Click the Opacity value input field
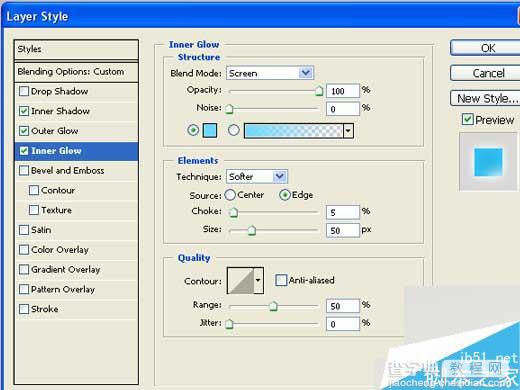Image resolution: width=520 pixels, height=390 pixels. pos(343,91)
